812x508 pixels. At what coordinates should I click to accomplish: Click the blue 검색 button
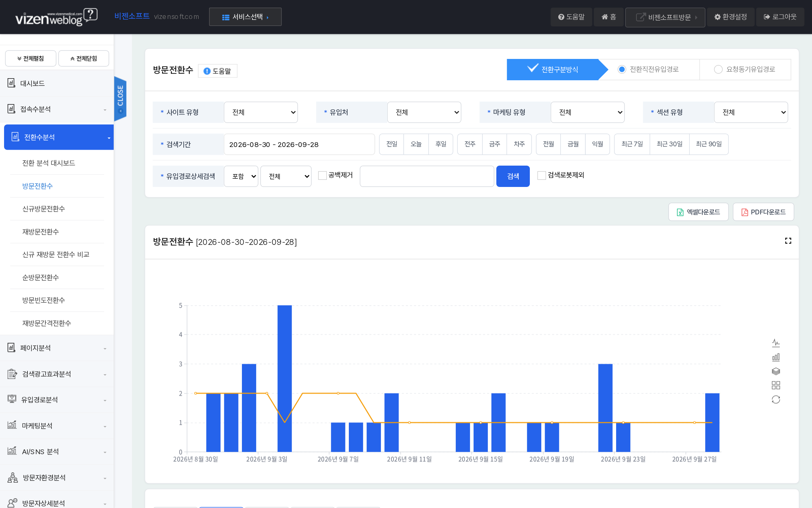tap(513, 176)
